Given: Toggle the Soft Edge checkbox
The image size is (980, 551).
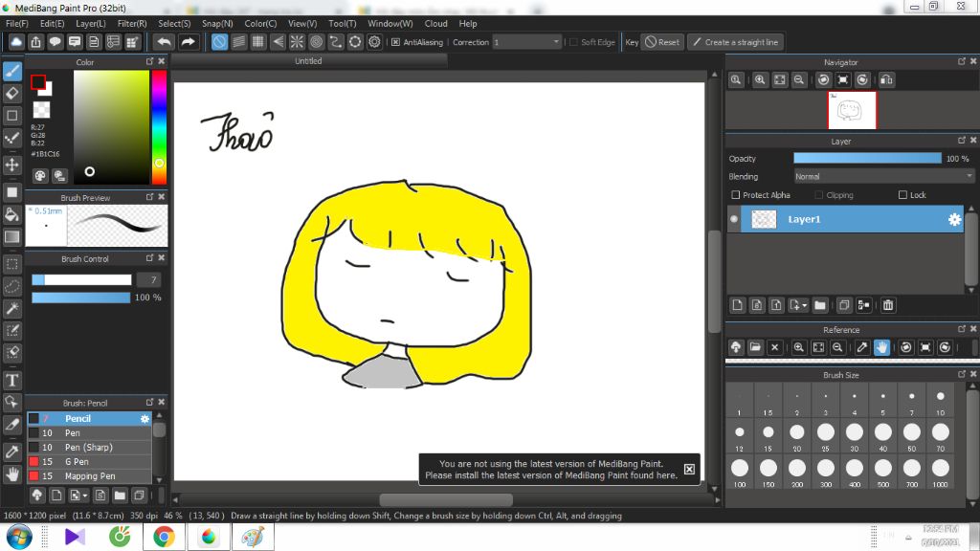Looking at the screenshot, I should [574, 42].
